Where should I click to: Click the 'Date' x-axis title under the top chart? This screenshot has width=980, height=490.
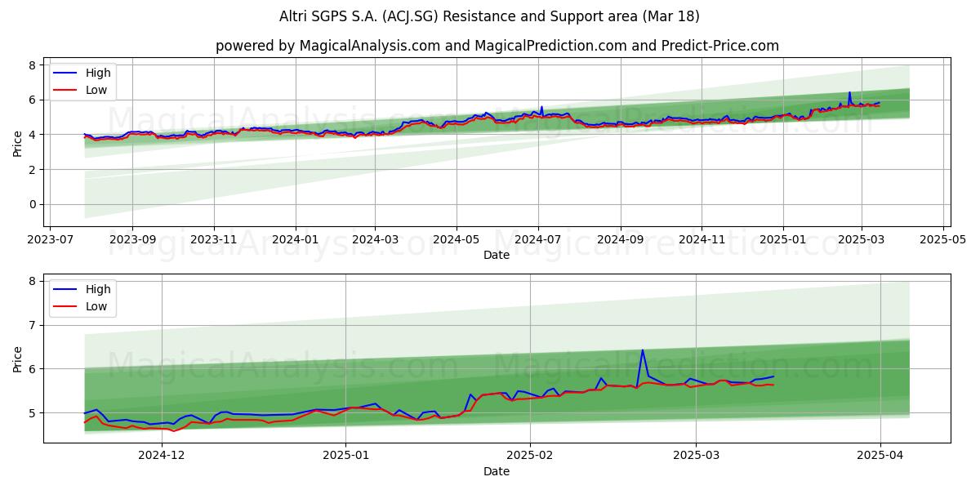[496, 255]
